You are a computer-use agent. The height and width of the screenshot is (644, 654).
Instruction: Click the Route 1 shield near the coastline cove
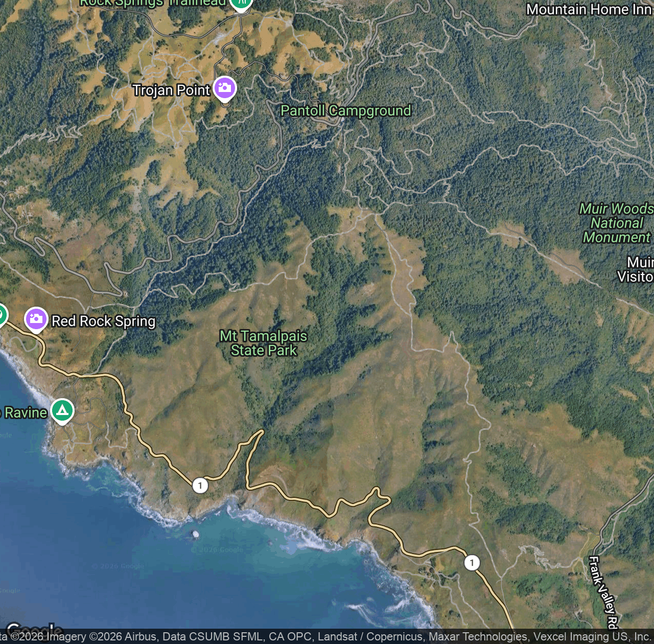tap(200, 485)
